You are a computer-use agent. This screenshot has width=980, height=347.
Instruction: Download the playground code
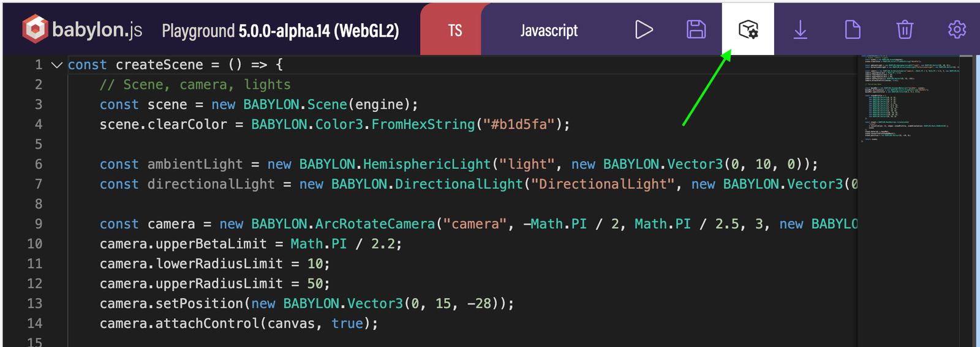(x=801, y=29)
